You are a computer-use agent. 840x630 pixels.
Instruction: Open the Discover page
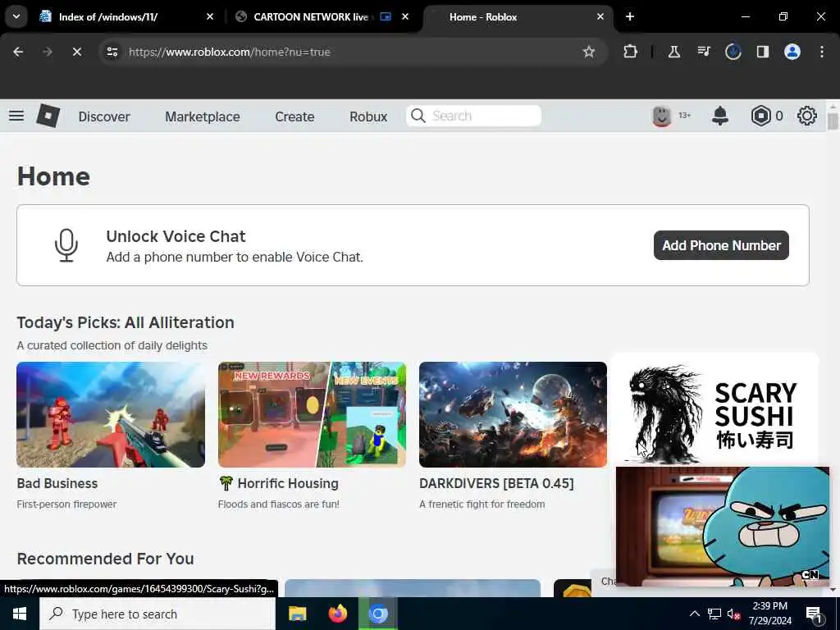click(x=104, y=116)
